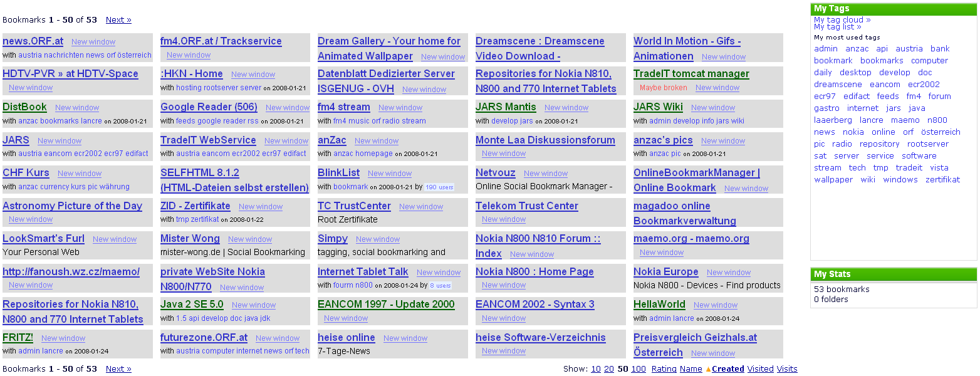Open Nokia N800 N810 Forum :: Index bookmark
The height and width of the screenshot is (376, 980).
(538, 246)
